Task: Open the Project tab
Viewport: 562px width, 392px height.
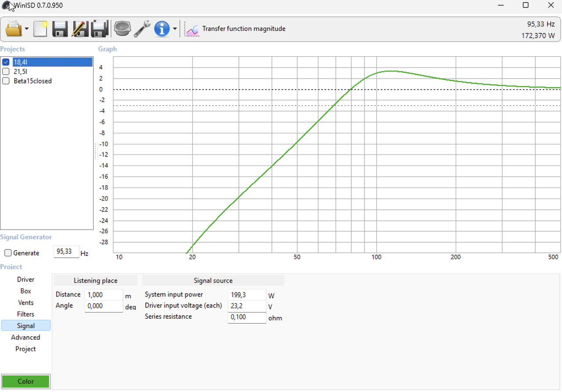Action: click(25, 349)
